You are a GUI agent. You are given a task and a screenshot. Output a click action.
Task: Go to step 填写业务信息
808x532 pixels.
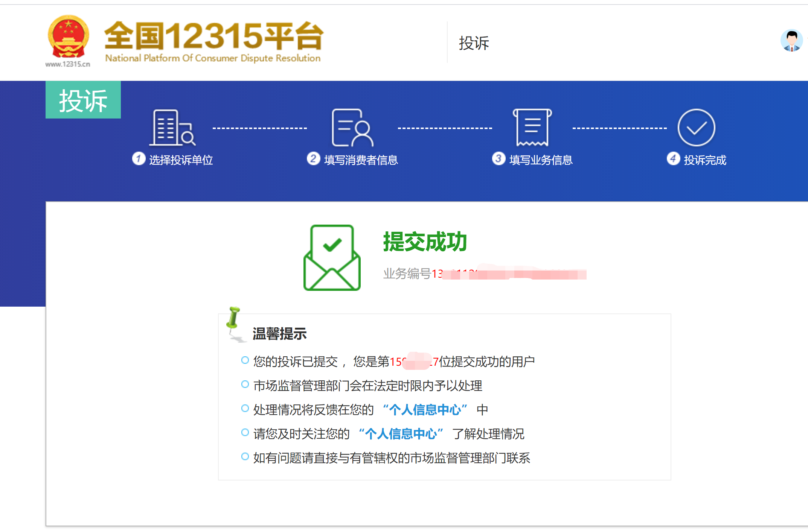[541, 160]
